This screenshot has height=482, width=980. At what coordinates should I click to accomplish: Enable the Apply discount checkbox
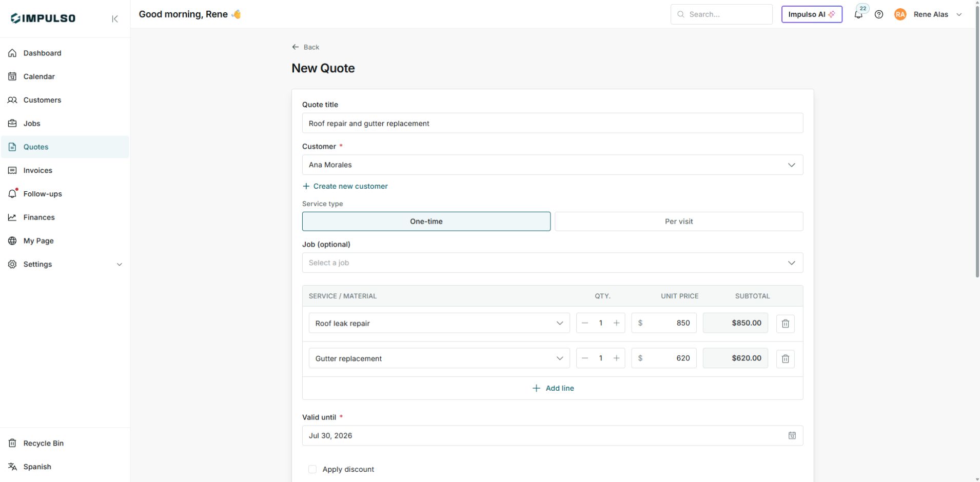[x=312, y=470]
